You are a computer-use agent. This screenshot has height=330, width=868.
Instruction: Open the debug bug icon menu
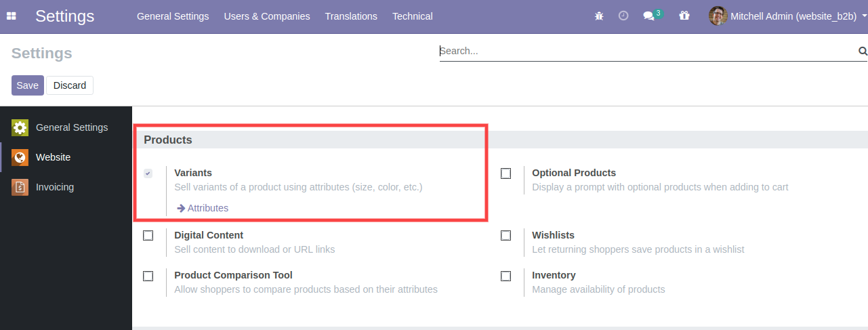click(599, 16)
